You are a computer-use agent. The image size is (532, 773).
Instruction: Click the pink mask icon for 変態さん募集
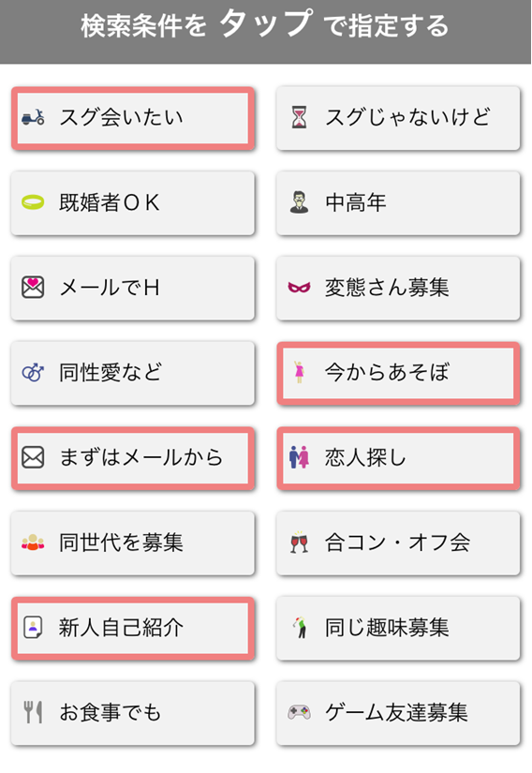click(x=299, y=288)
